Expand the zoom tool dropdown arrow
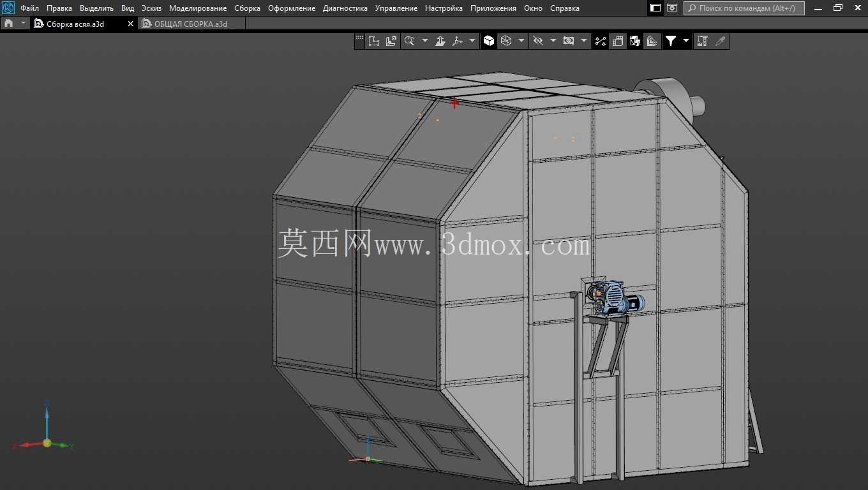Image resolution: width=868 pixels, height=490 pixels. 425,41
